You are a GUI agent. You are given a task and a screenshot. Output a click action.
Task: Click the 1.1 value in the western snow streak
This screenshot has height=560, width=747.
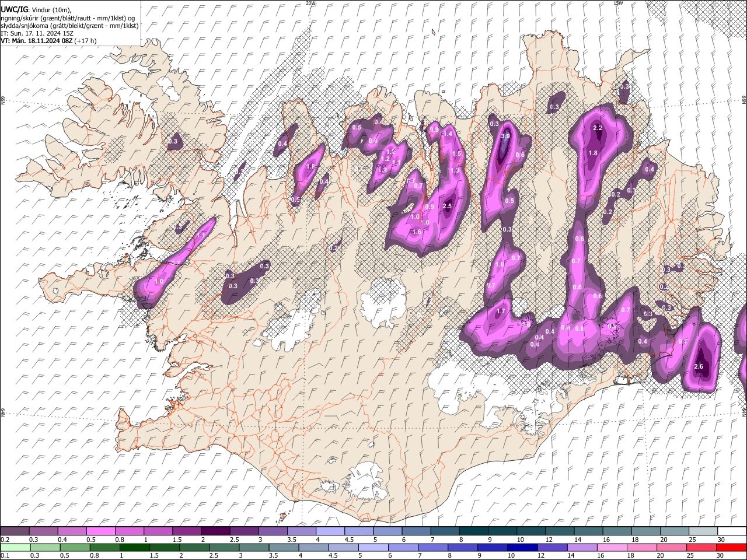(200, 235)
